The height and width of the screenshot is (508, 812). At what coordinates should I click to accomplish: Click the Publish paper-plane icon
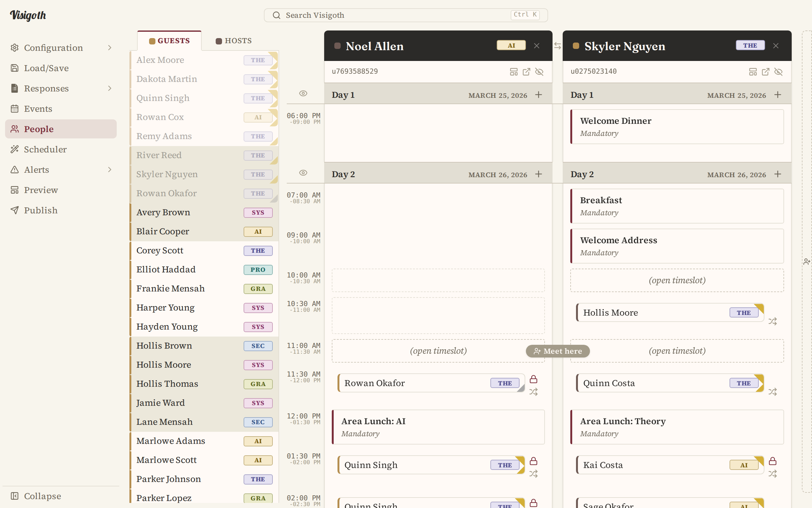[x=14, y=210]
